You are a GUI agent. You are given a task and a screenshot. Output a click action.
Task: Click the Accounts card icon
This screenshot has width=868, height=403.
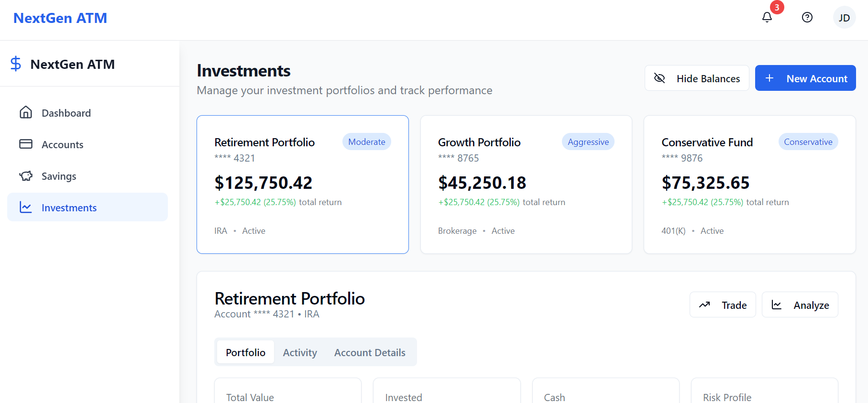[x=26, y=144]
